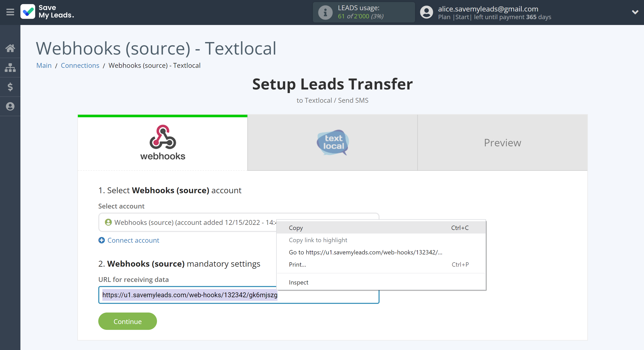Click the Textlocal logo icon tab

click(333, 142)
